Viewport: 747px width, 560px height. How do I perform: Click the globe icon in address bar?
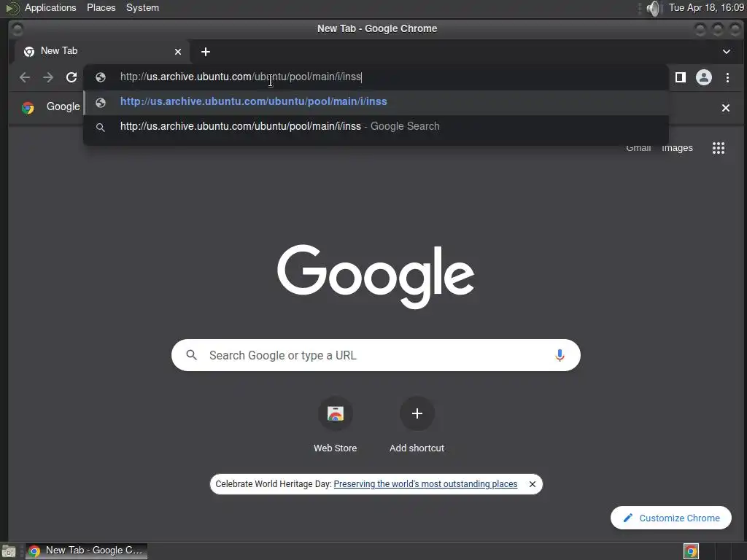(x=101, y=77)
